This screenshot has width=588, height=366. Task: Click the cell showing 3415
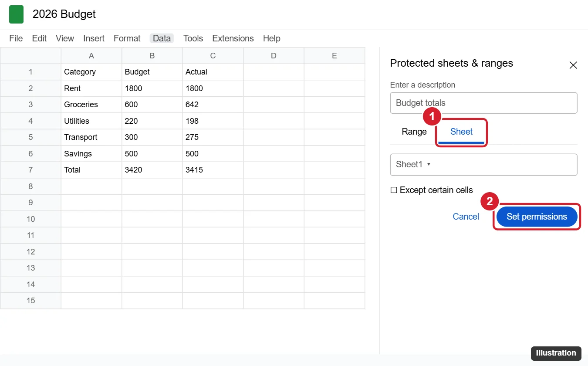213,170
